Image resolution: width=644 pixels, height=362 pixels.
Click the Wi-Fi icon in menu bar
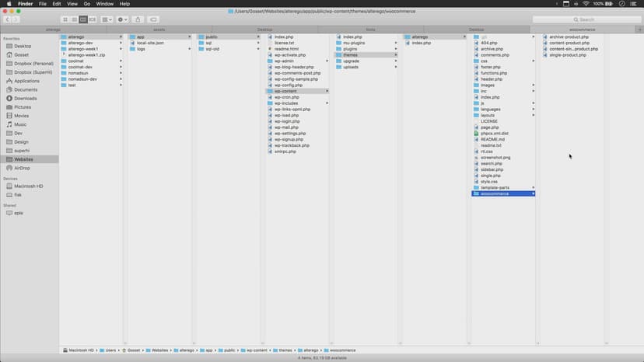[586, 4]
